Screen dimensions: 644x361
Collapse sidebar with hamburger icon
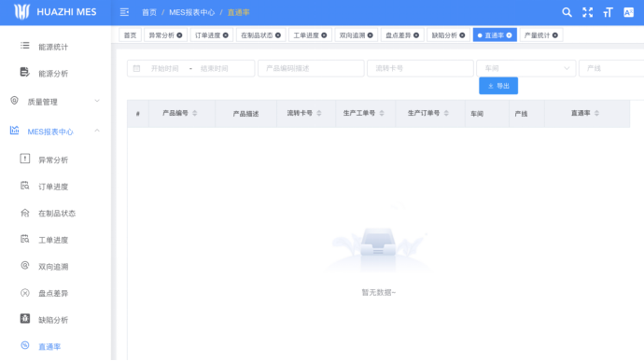click(x=124, y=12)
